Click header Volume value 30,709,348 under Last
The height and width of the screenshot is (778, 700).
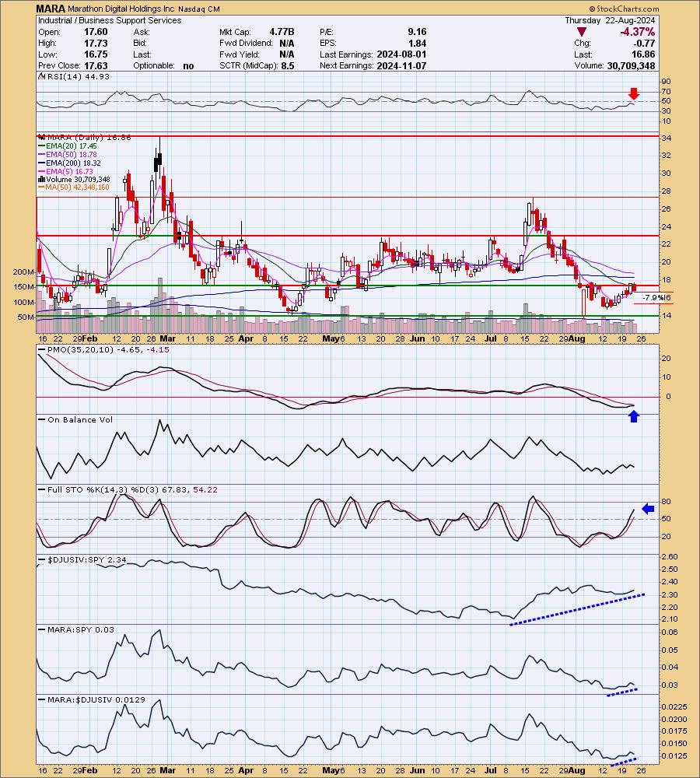(x=631, y=66)
